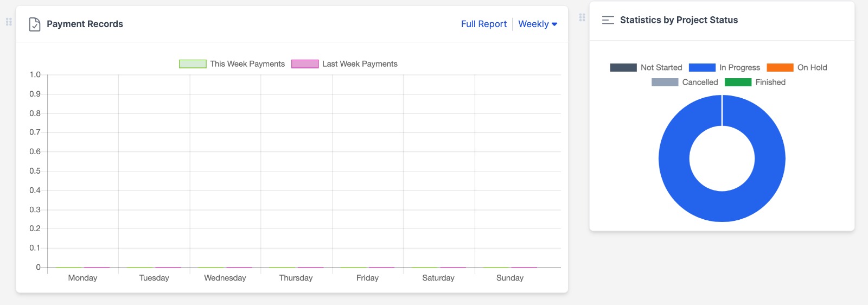Hide the Last Week Payments dataset
Image resolution: width=868 pixels, height=305 pixels.
(344, 64)
